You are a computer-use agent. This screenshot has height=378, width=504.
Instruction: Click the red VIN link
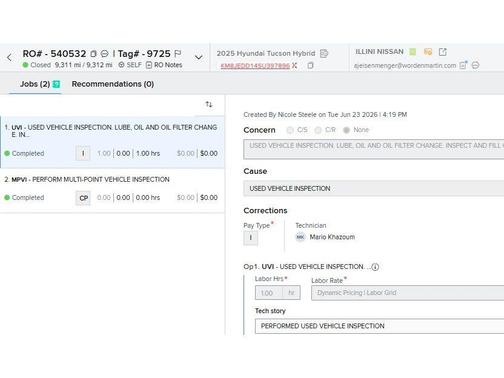point(255,66)
